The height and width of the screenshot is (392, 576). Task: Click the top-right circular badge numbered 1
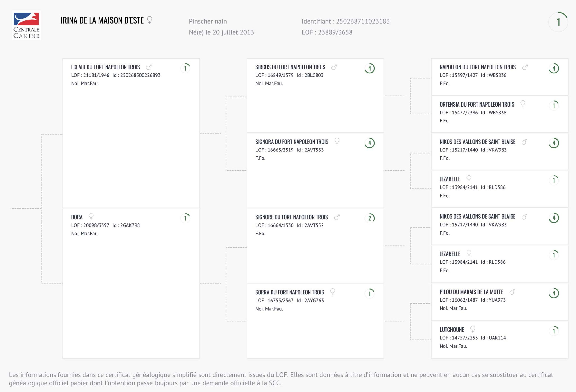558,22
